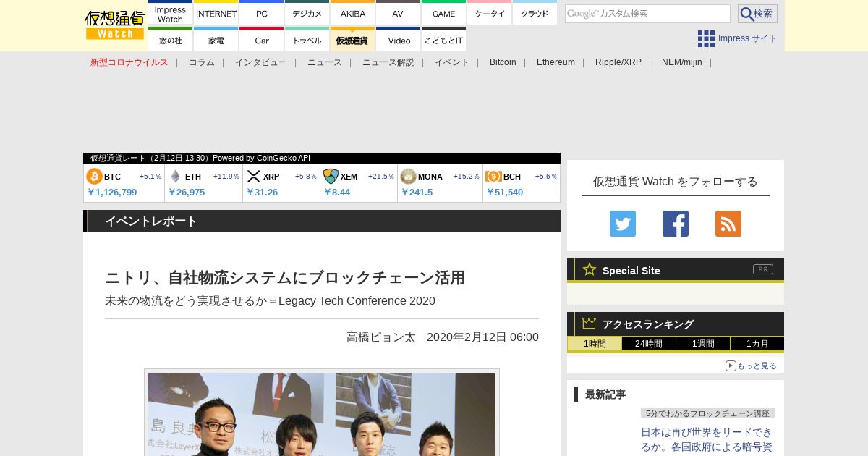
Task: Click the BTC price ￥1,126,799
Action: click(x=112, y=193)
